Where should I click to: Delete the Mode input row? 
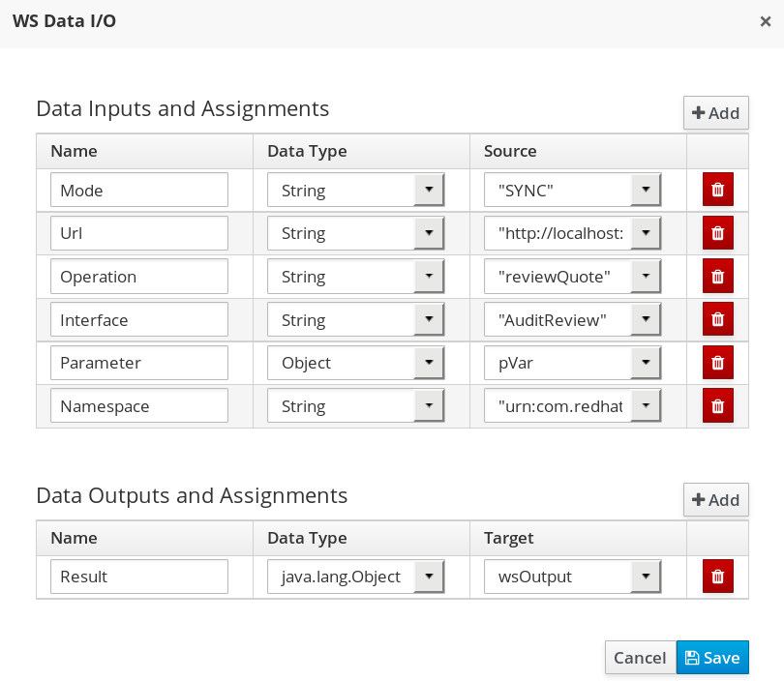tap(717, 190)
